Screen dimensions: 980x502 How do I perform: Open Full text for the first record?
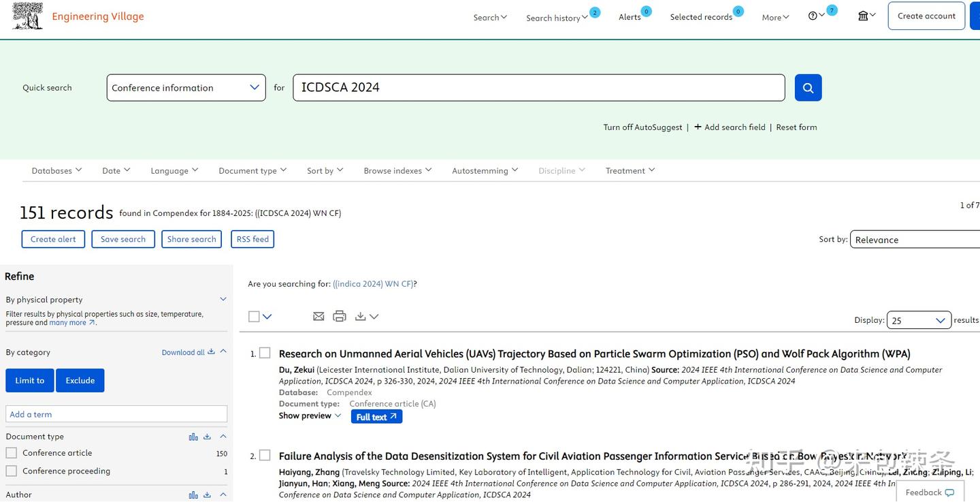coord(376,416)
